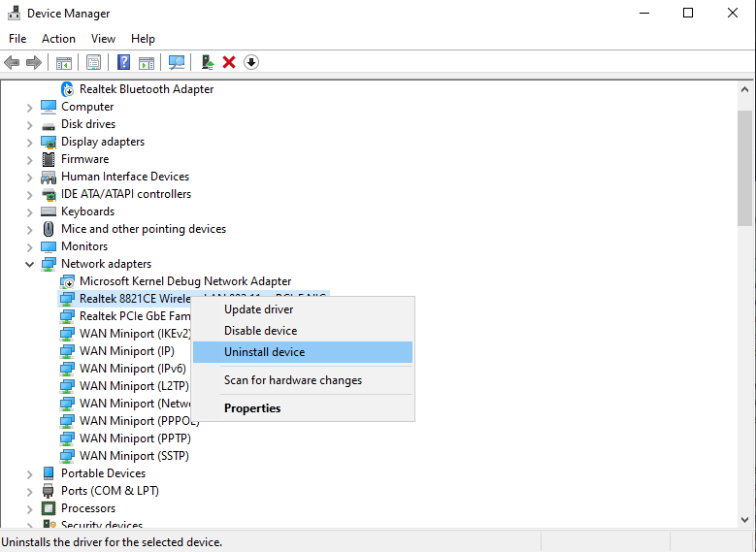This screenshot has height=552, width=756.
Task: Select Update driver in context menu
Action: pyautogui.click(x=258, y=309)
